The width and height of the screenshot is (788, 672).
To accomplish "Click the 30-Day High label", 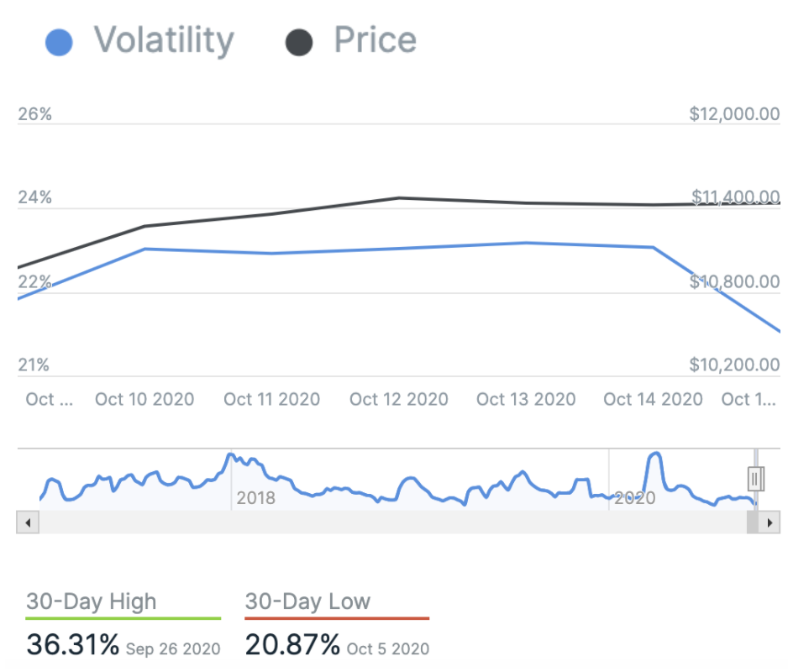I will point(92,601).
